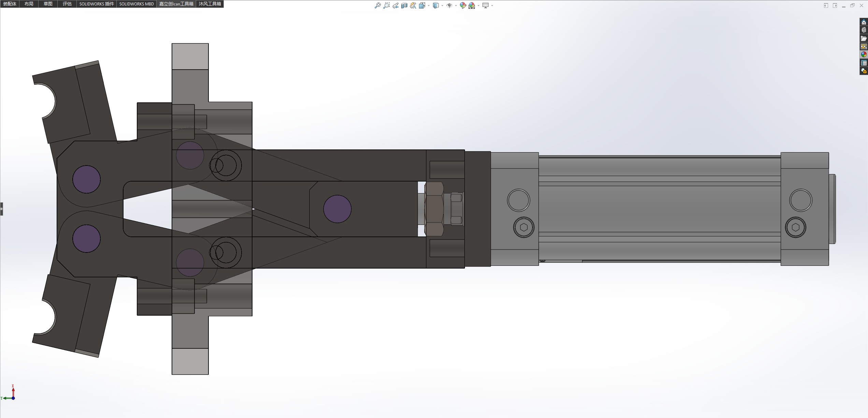Select the Zoom to Area tool
Viewport: 868px width, 418px height.
[386, 5]
